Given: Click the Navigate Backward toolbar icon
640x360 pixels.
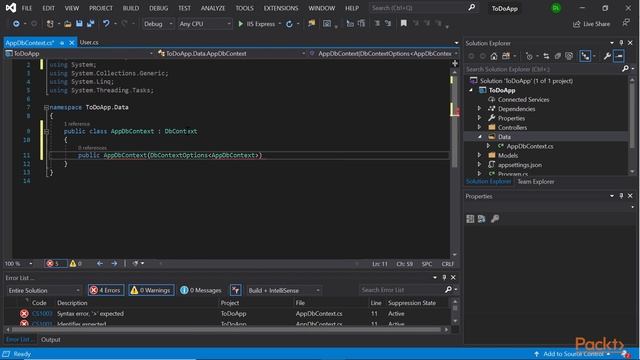Looking at the screenshot, I should pyautogui.click(x=16, y=24).
